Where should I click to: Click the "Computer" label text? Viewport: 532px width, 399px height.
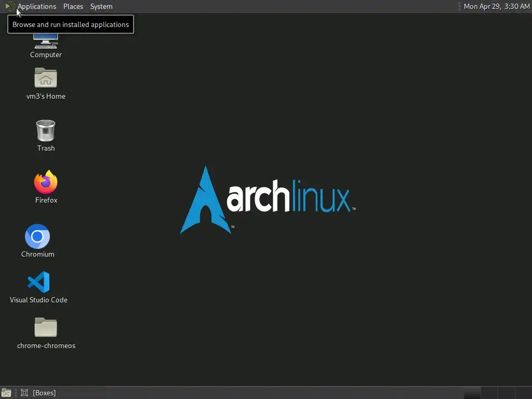click(46, 55)
